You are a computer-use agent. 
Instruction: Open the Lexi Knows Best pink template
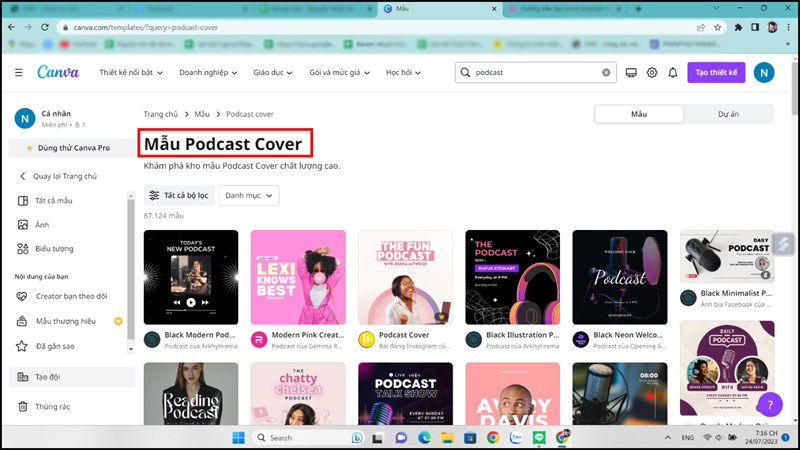tap(298, 277)
